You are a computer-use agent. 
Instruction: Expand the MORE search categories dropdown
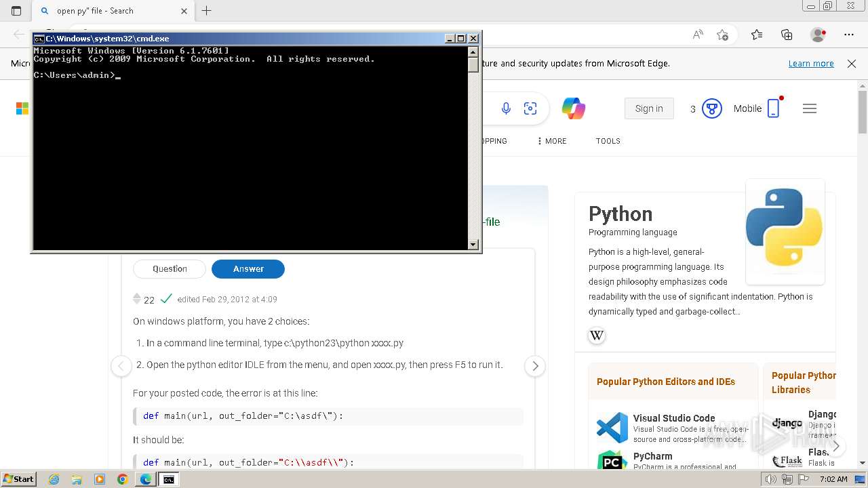click(551, 141)
